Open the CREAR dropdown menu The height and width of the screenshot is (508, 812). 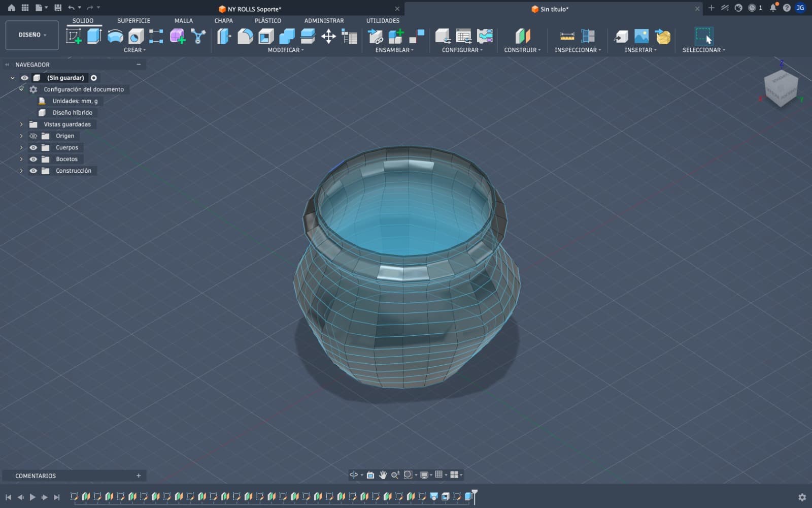click(x=134, y=50)
